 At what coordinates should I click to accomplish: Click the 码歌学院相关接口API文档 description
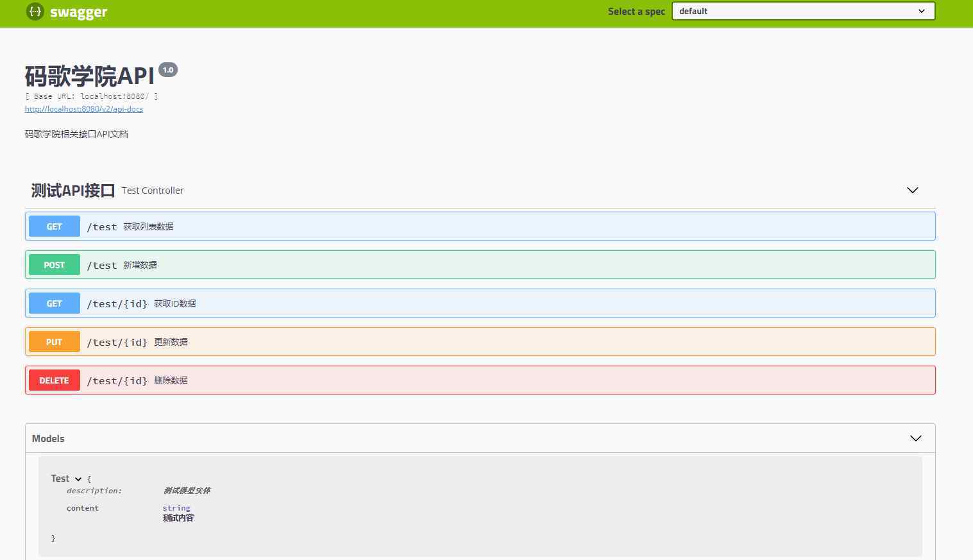(x=76, y=134)
